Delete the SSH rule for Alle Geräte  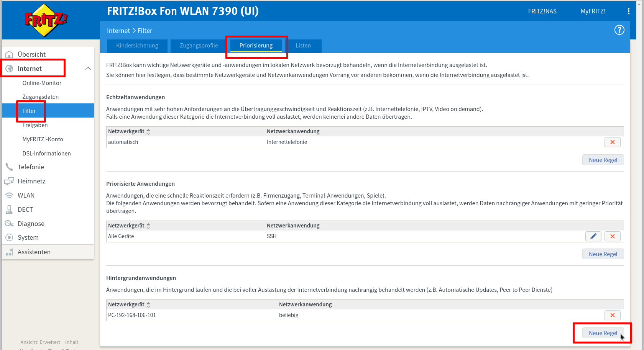(x=612, y=236)
